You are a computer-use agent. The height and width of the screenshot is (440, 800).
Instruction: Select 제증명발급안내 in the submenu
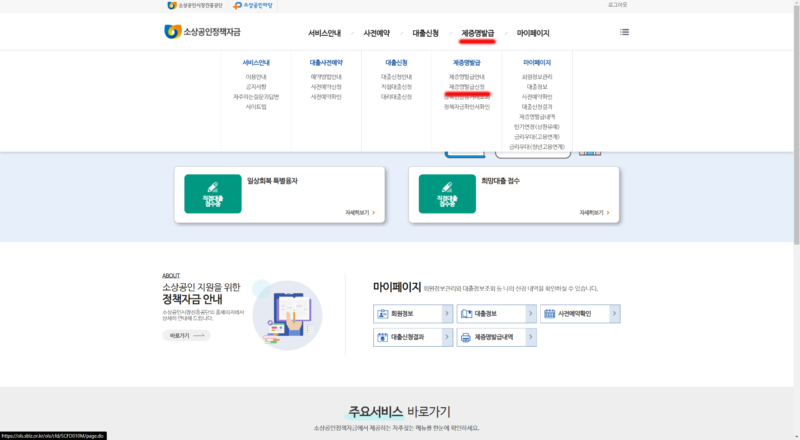(467, 77)
